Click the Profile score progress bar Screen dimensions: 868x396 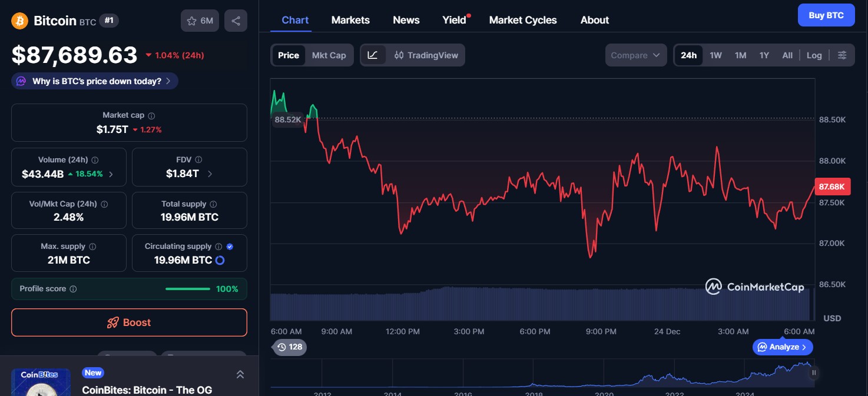[187, 289]
